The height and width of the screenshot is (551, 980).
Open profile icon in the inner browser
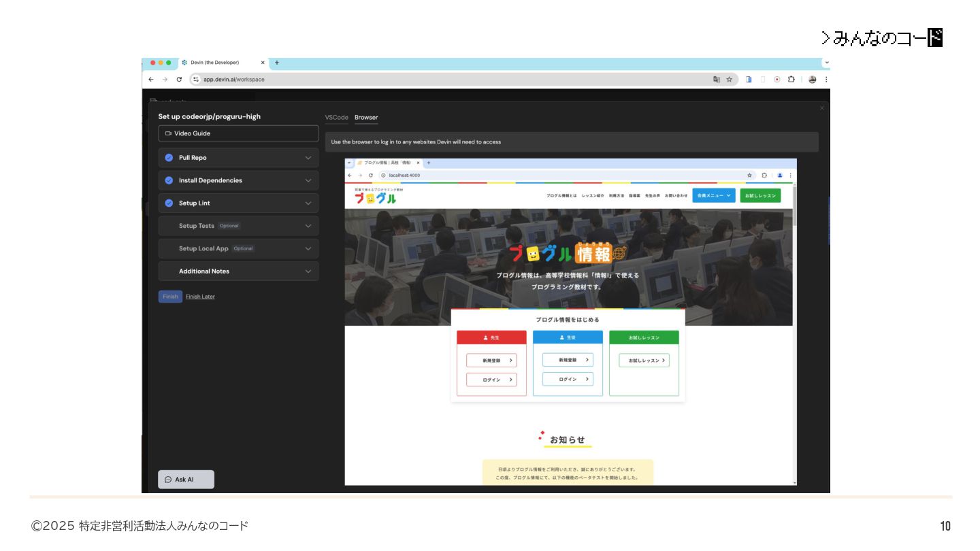pos(780,175)
